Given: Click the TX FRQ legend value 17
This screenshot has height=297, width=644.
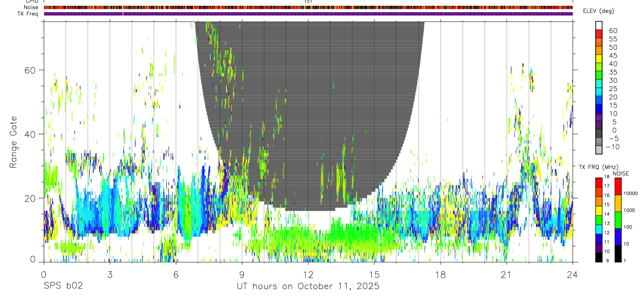Looking at the screenshot, I should [607, 186].
